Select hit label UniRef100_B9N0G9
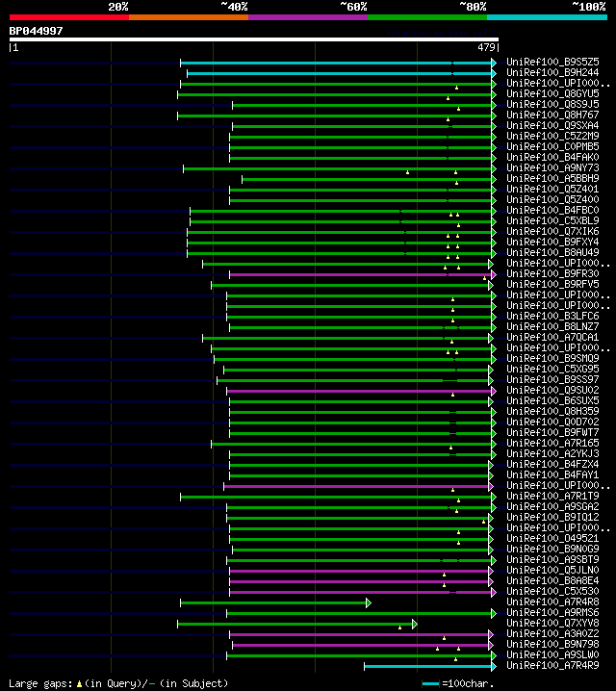Screen dimensions: 616x691 coord(552,549)
